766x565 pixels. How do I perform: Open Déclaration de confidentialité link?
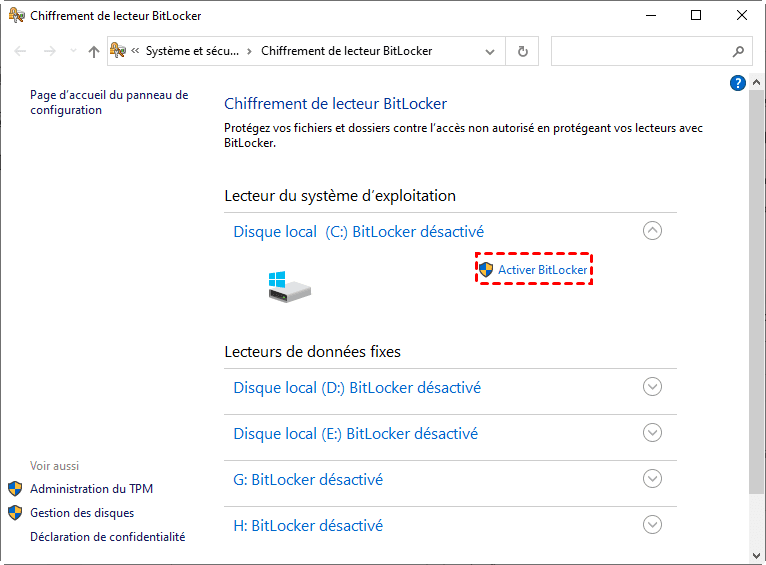click(107, 537)
